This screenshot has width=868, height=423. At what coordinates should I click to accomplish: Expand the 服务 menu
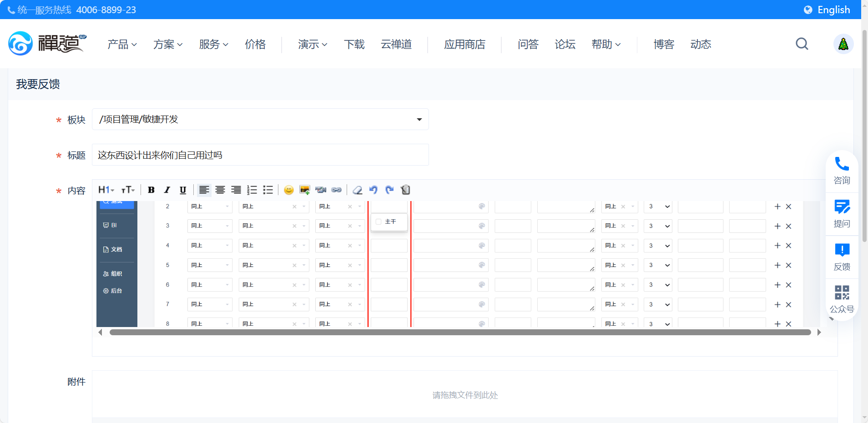[214, 44]
